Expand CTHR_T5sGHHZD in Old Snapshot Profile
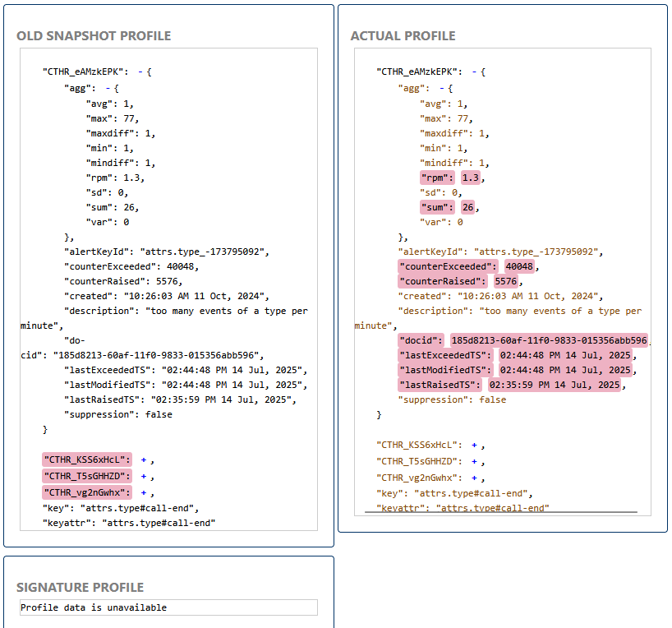 144,476
